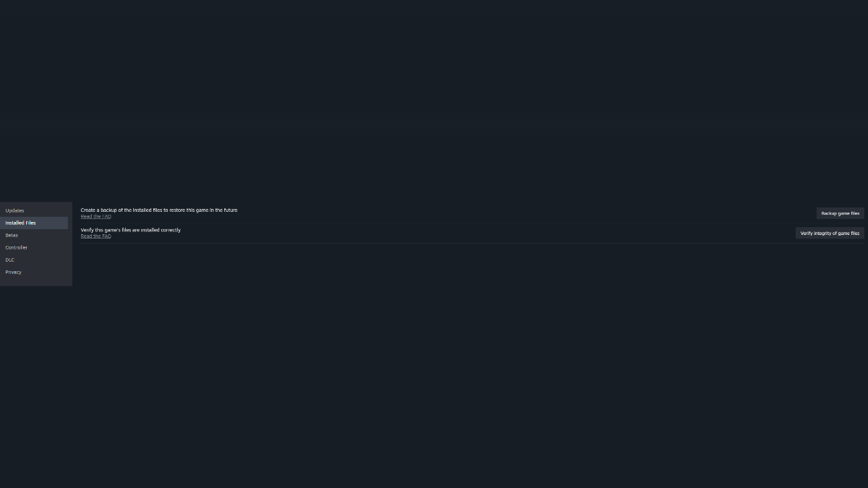Click Verify integrity of game files
Screen dimensions: 868x488
pos(830,233)
